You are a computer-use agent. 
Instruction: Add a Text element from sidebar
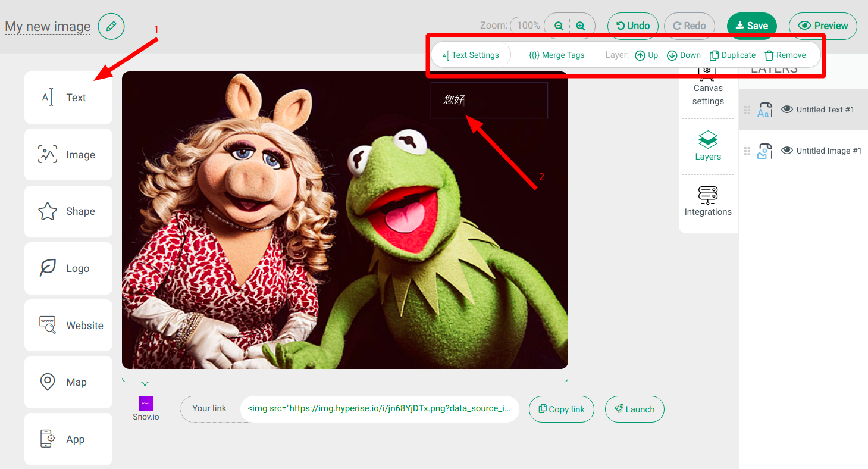68,98
